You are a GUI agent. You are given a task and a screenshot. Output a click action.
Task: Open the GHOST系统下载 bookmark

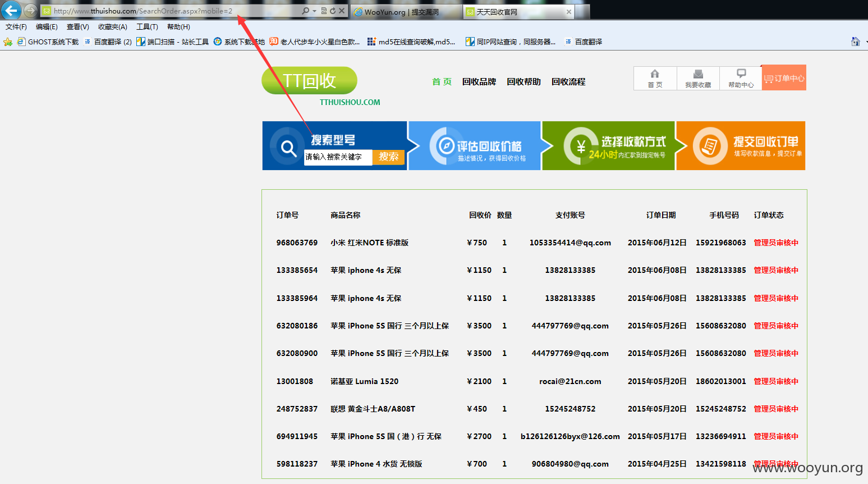(48, 42)
